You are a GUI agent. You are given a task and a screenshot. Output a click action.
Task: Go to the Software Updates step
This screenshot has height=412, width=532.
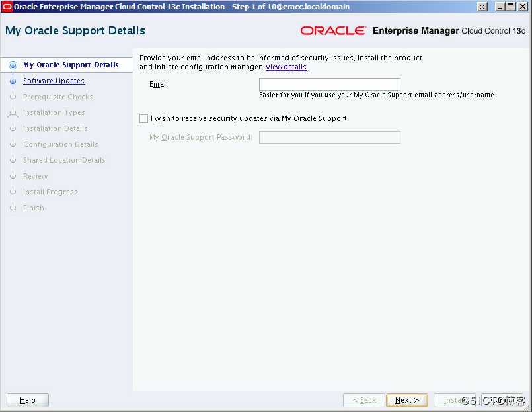pos(54,81)
